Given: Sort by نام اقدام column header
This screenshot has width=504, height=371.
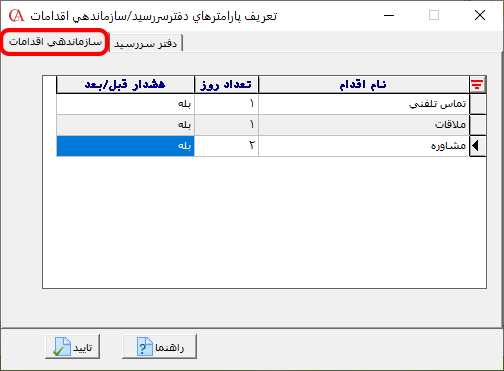Looking at the screenshot, I should 364,85.
